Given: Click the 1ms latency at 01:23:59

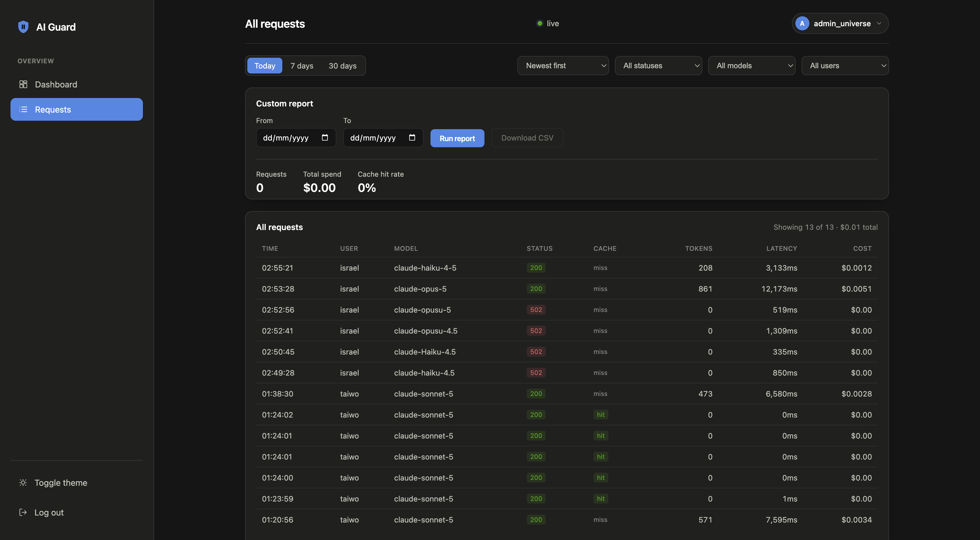Looking at the screenshot, I should pyautogui.click(x=790, y=499).
